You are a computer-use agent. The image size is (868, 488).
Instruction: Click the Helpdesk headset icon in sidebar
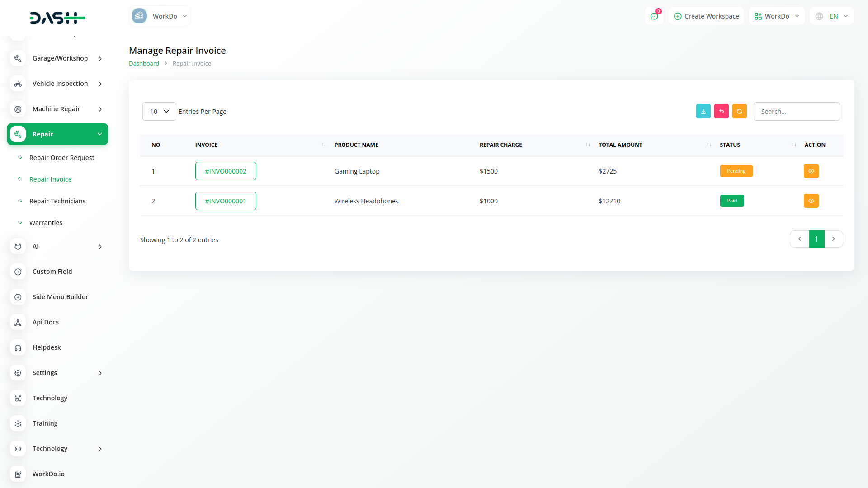(18, 347)
